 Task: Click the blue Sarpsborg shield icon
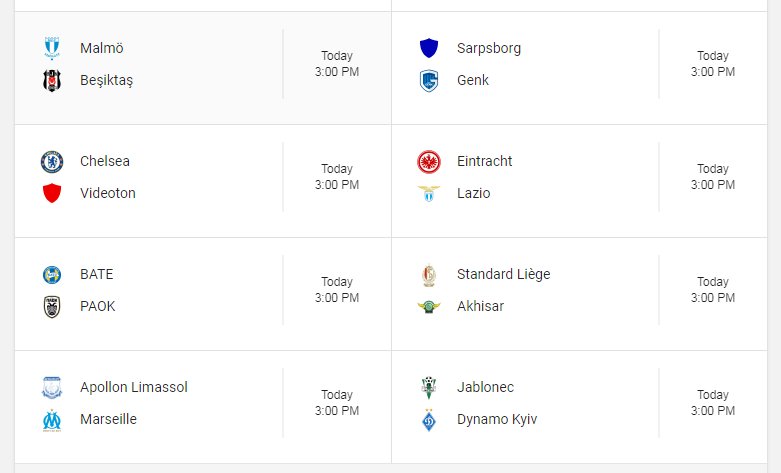pos(429,48)
